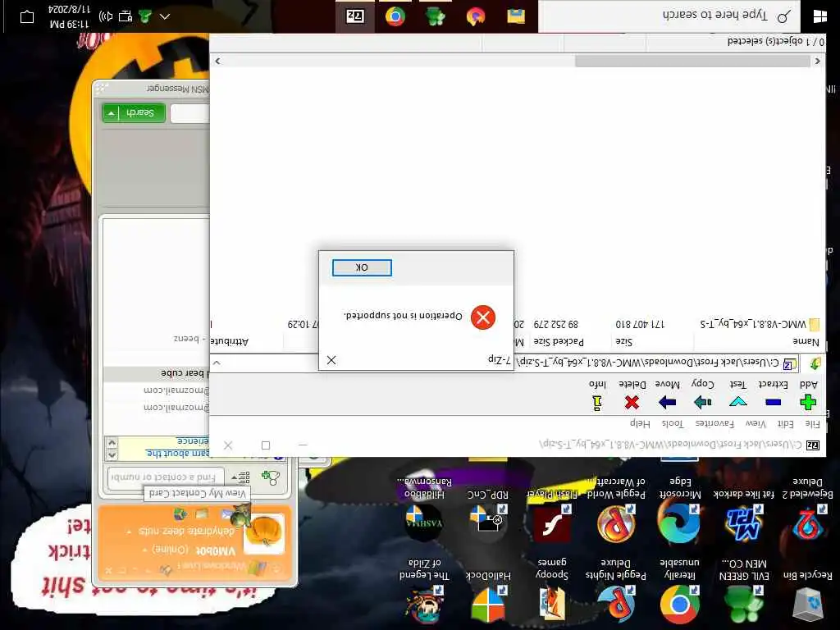Open the notification center icon on taskbar

27,16
